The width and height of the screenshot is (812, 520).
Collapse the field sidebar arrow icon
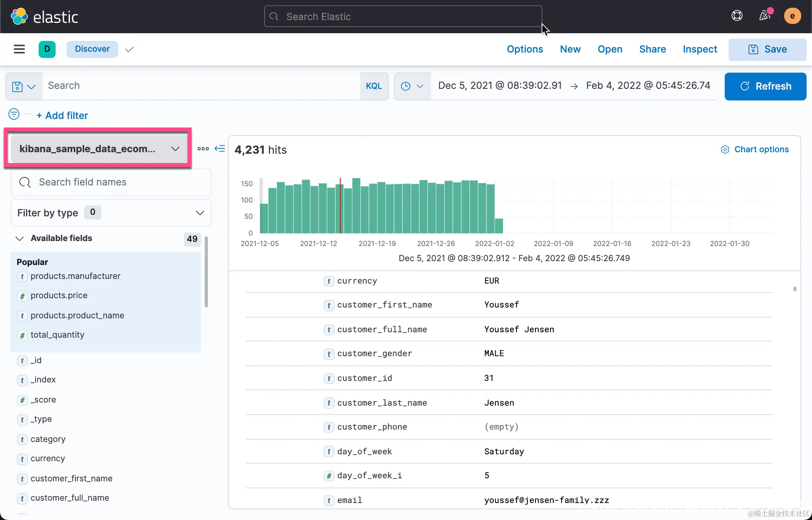click(220, 149)
